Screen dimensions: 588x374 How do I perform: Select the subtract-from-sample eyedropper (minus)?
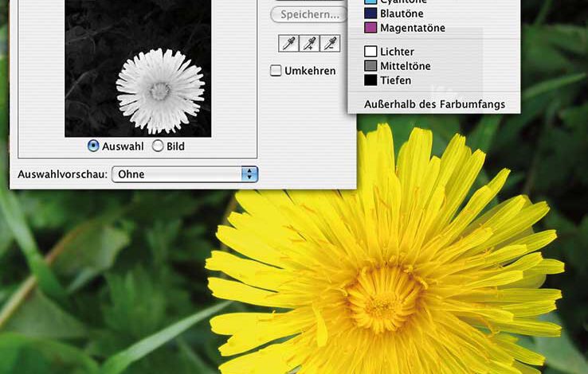tap(330, 44)
